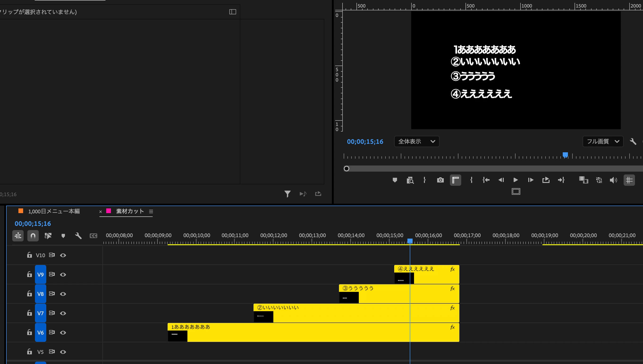This screenshot has width=643, height=364.
Task: Open zoom level dropdown 全体表示
Action: (x=416, y=141)
